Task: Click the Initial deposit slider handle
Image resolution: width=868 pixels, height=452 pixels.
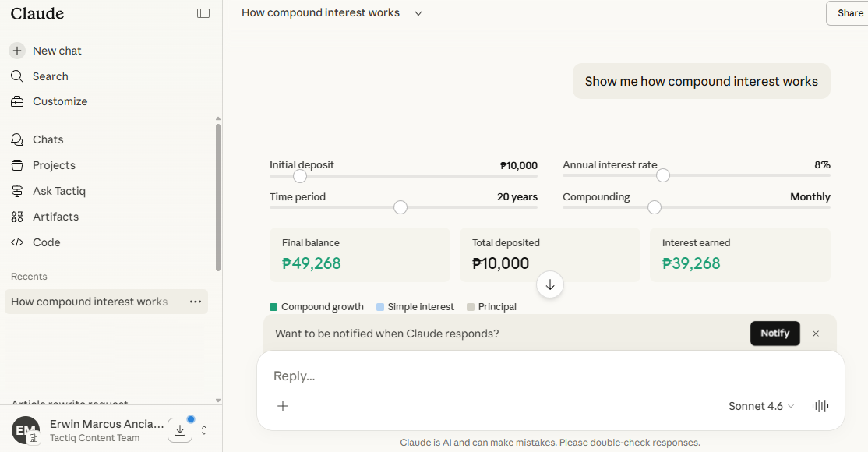Action: [x=299, y=176]
